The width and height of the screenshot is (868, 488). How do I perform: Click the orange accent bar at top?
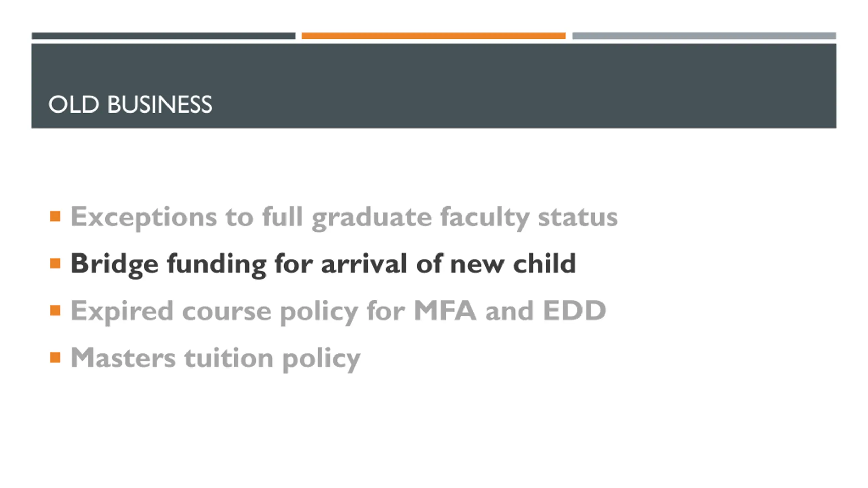pos(434,36)
